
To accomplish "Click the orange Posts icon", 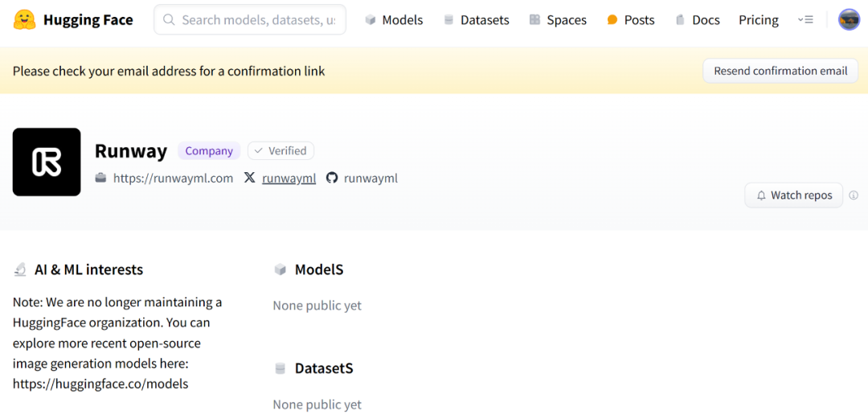I will [x=612, y=20].
